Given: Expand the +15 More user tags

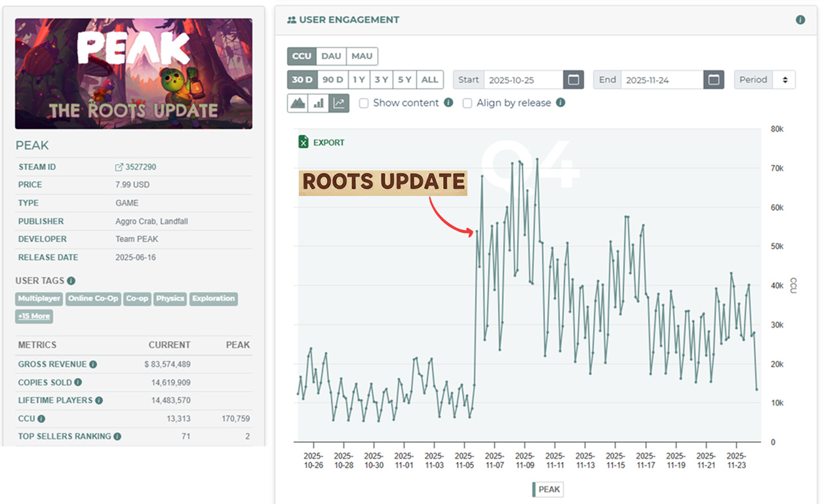Looking at the screenshot, I should [x=34, y=316].
